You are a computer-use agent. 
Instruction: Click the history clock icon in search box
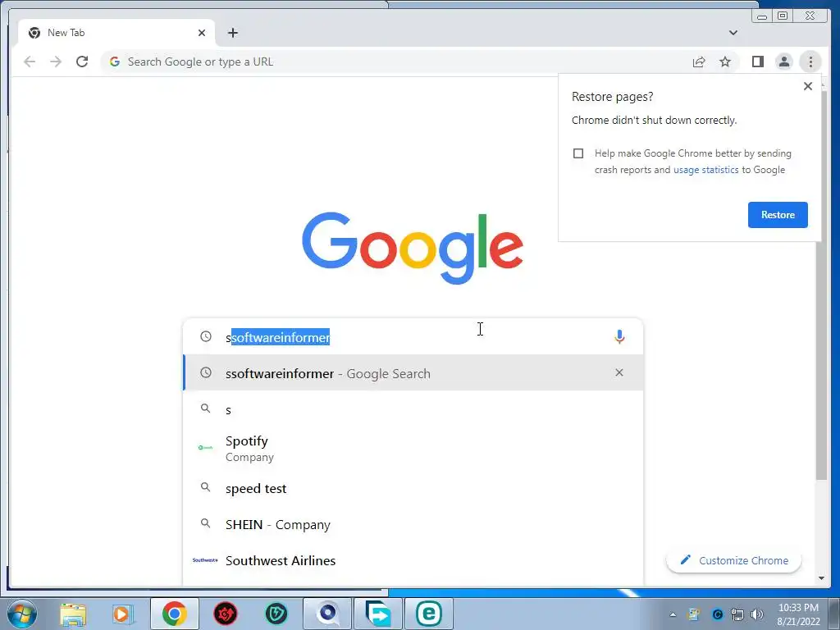click(206, 336)
